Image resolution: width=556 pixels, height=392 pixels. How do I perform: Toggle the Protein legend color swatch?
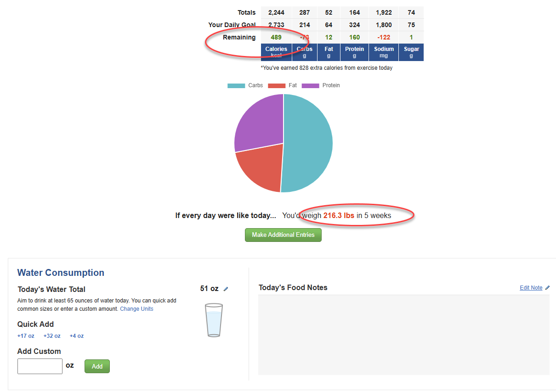[x=310, y=86]
